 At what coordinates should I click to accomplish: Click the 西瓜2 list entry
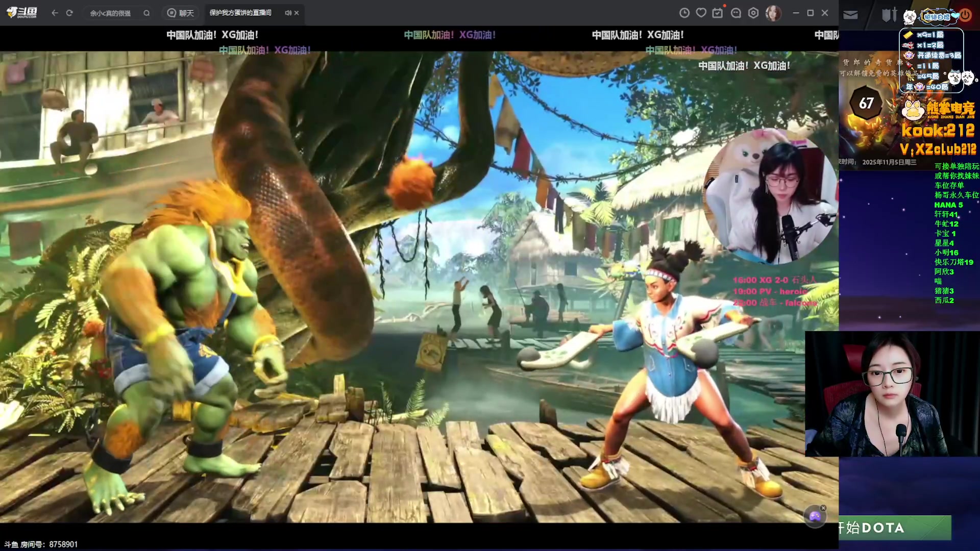[x=944, y=300]
